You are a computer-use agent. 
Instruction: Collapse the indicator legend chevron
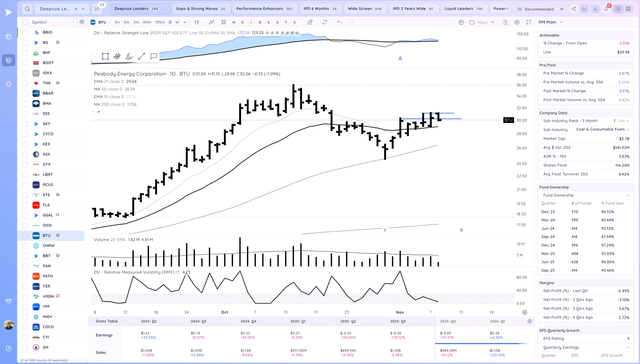98,112
